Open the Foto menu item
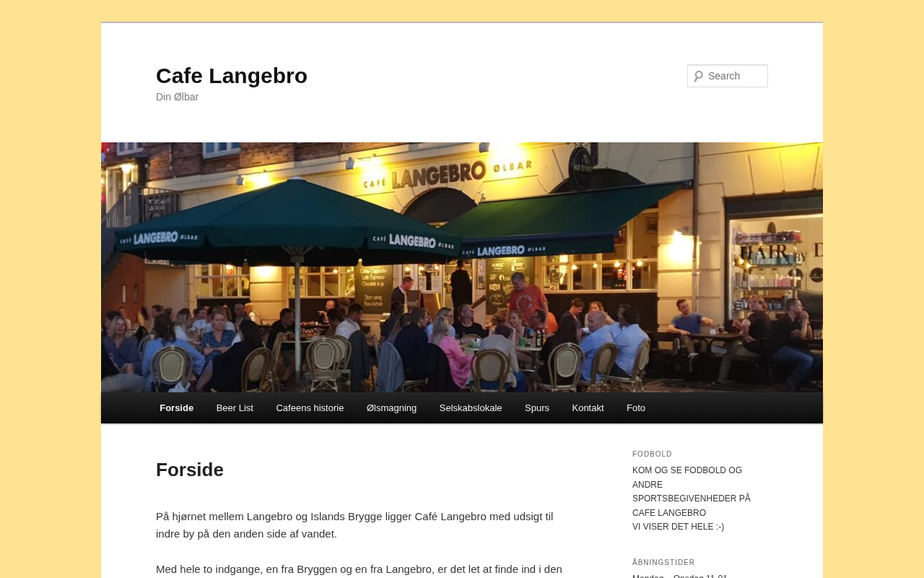 pos(636,408)
